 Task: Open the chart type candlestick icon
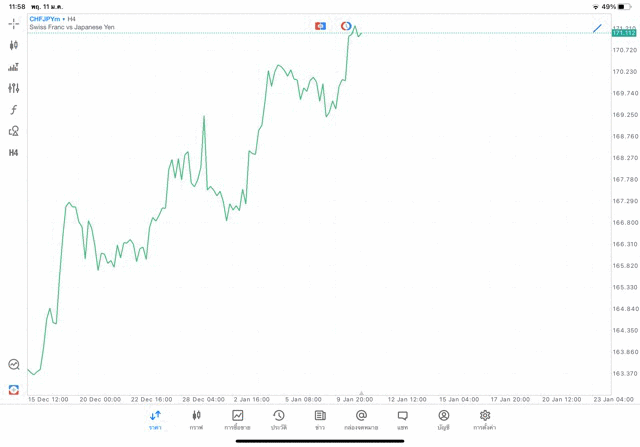pos(14,45)
